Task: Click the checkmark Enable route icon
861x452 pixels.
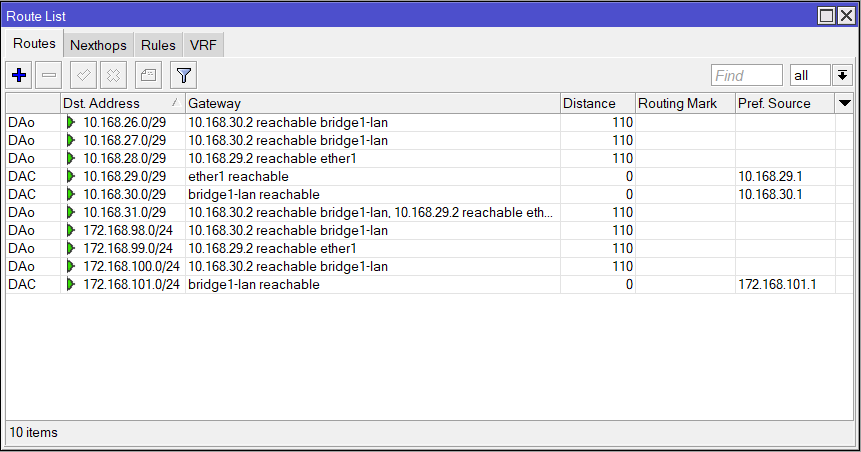Action: tap(85, 75)
